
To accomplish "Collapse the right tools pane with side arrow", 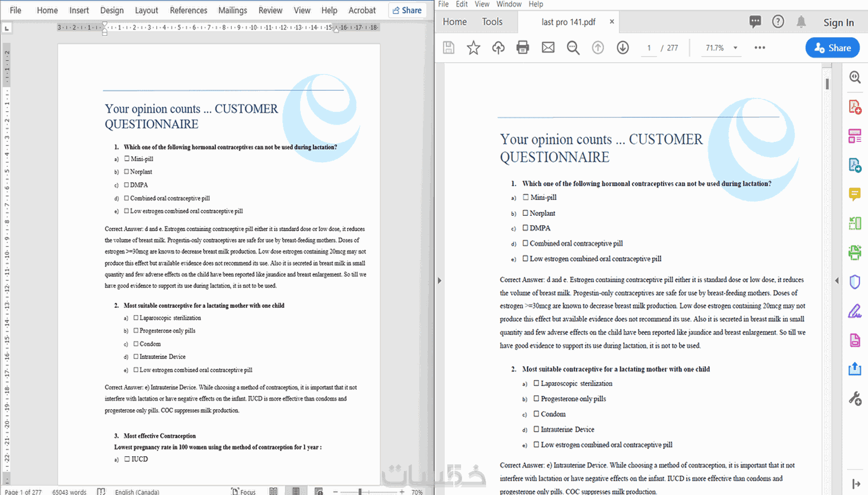I will 837,280.
